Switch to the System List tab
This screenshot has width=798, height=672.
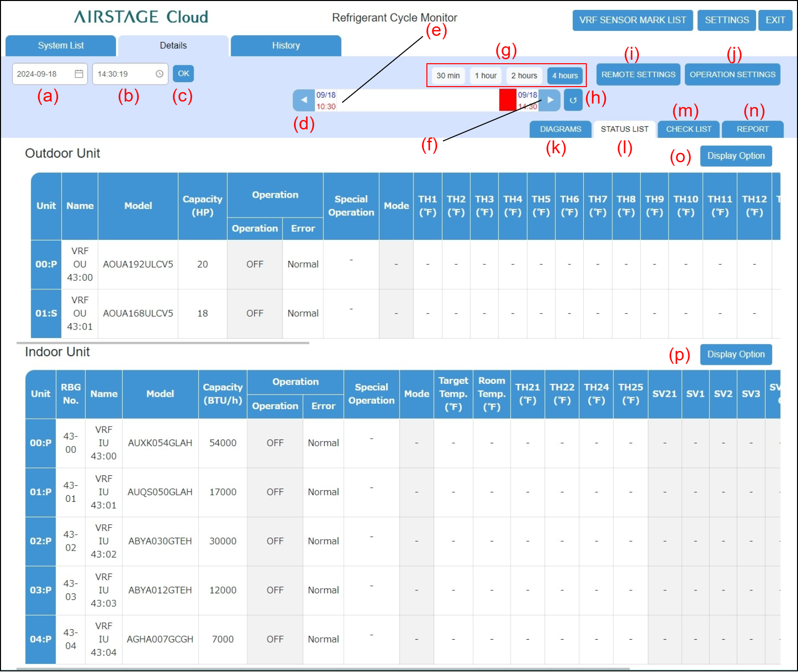(61, 46)
